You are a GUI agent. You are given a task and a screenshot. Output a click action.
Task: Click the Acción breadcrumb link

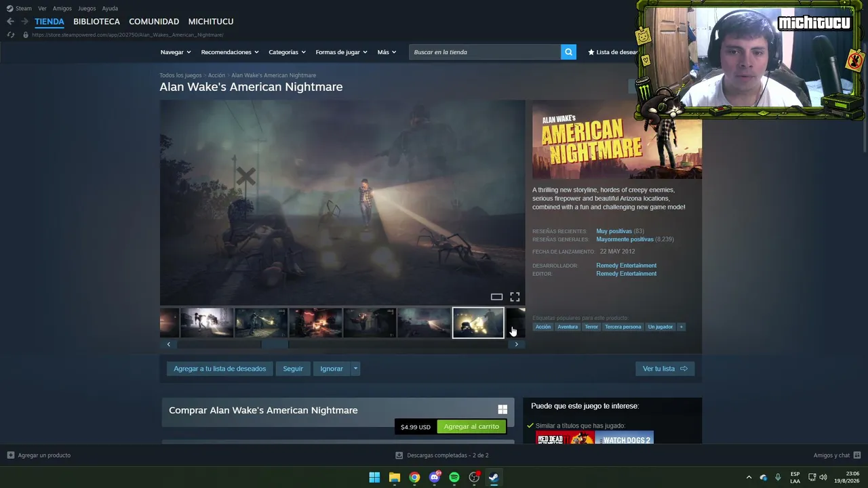coord(216,75)
